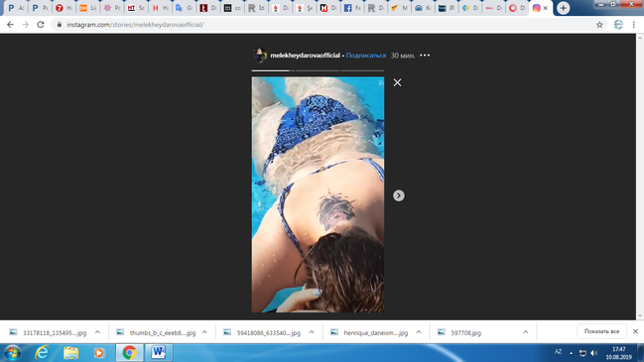The width and height of the screenshot is (644, 362).
Task: Switch to Microsoft Word in taskbar
Action: tap(159, 353)
